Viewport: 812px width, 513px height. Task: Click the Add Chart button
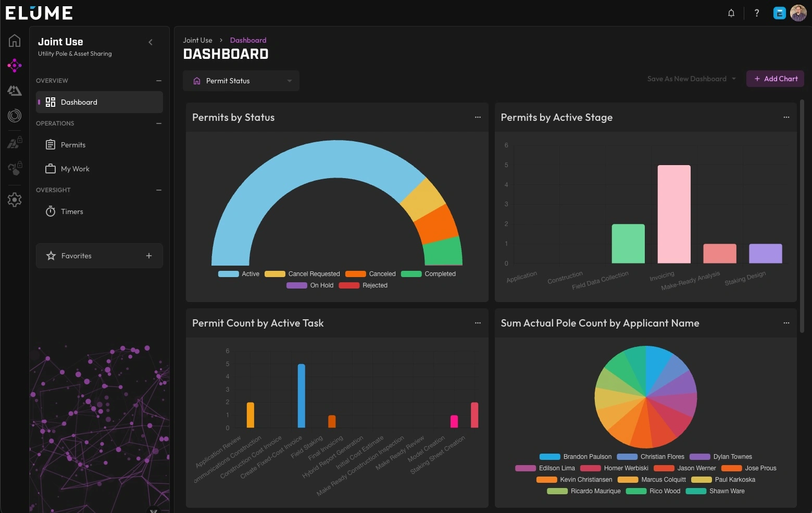775,79
